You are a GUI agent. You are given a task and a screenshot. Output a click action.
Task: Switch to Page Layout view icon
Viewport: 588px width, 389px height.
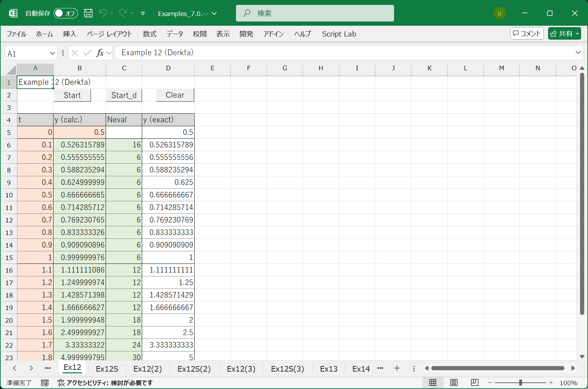(x=454, y=383)
